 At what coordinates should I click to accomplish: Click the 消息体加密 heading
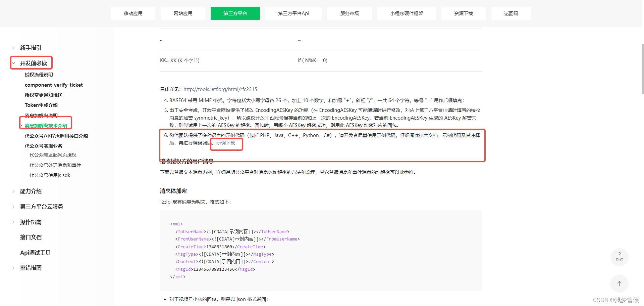coord(173,191)
